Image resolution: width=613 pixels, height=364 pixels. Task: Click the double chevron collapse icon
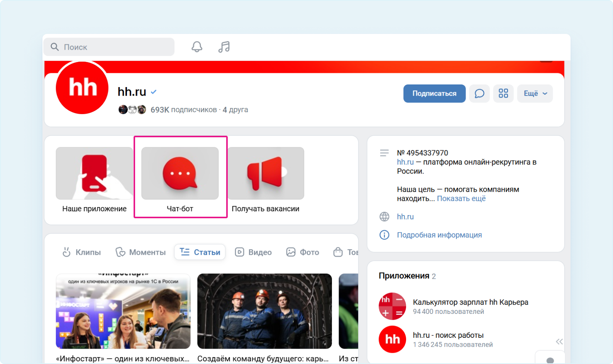[559, 342]
